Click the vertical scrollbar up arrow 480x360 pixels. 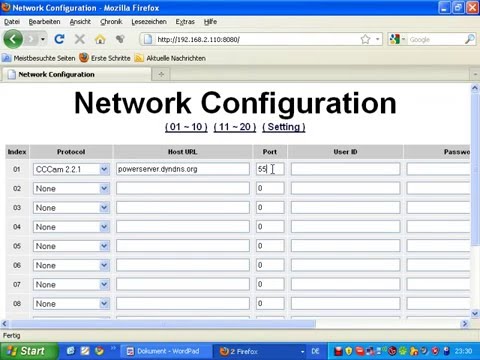pos(475,88)
